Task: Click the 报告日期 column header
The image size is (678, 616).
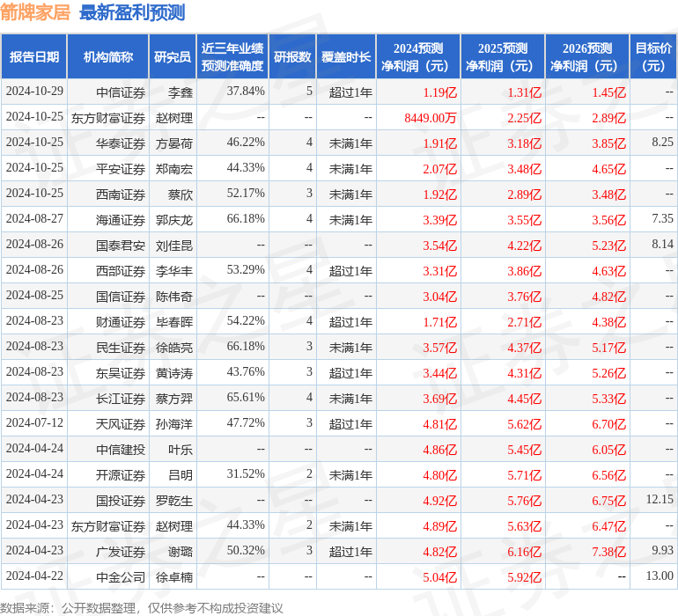Action: pyautogui.click(x=34, y=56)
